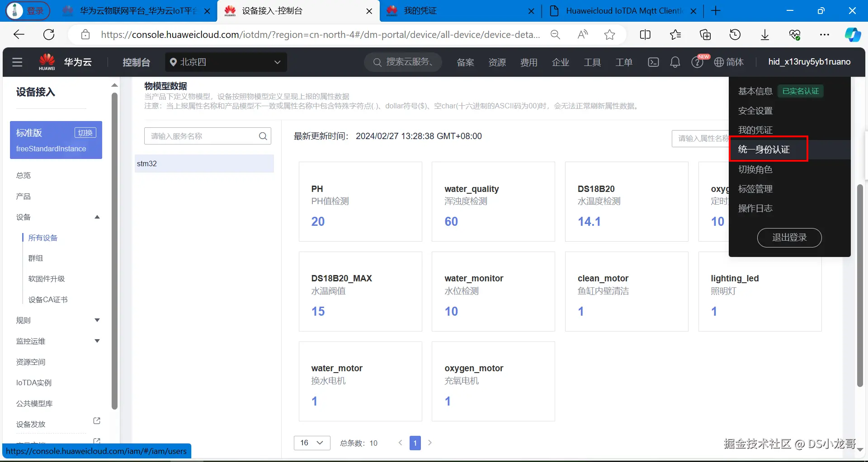Open the hid_x13ruy5yb1ruano account menu
The image size is (868, 462).
pyautogui.click(x=809, y=62)
